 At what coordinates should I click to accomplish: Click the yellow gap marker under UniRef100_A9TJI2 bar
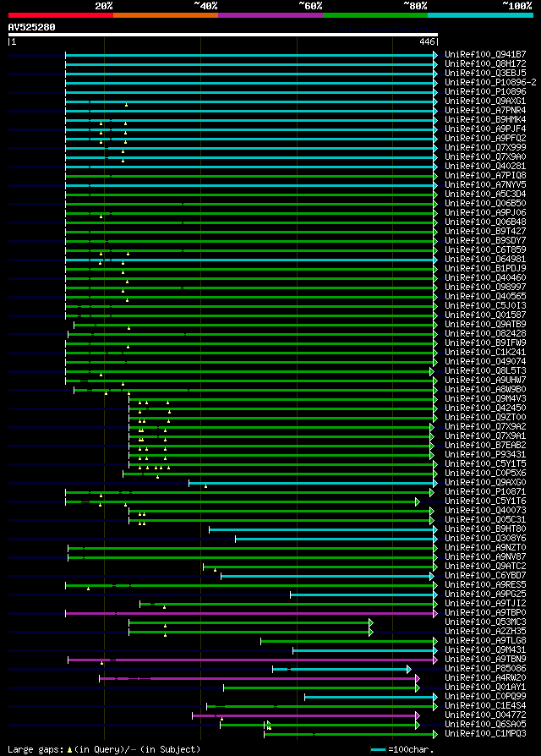pos(164,607)
